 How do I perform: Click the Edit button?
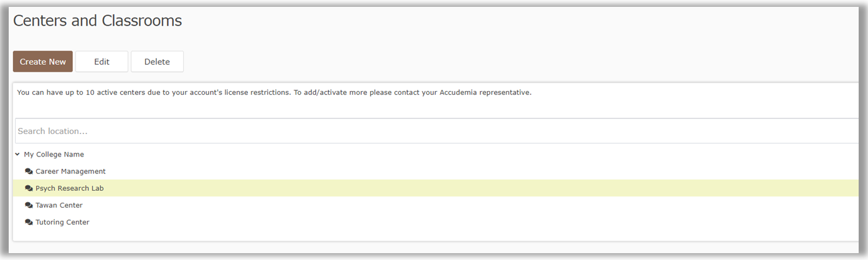101,62
